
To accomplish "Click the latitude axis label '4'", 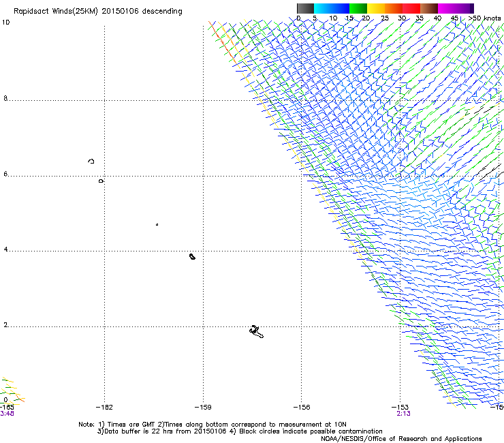I will pos(5,249).
